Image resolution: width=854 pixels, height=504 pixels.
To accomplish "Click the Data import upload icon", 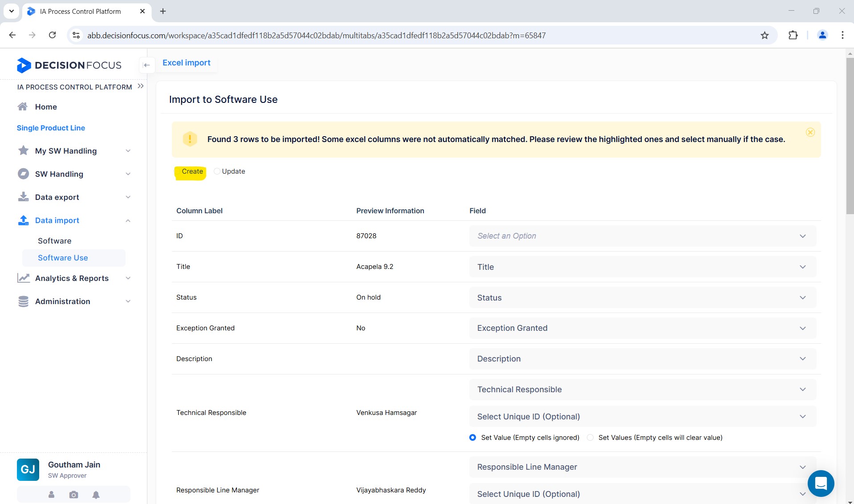I will pyautogui.click(x=23, y=220).
